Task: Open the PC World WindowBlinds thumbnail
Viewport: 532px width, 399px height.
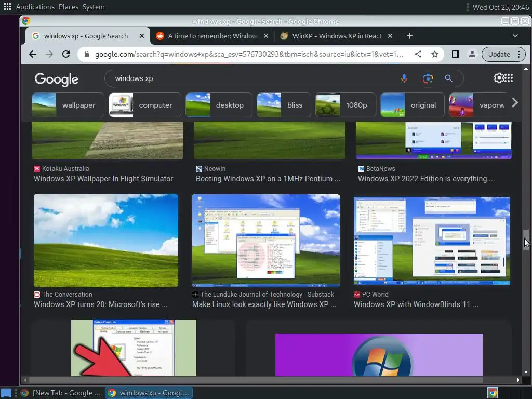Action: click(432, 241)
